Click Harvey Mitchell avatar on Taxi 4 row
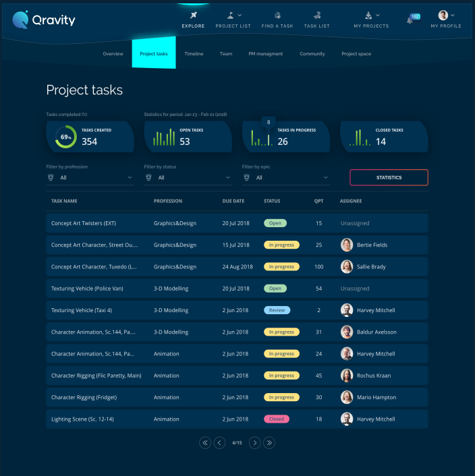 point(347,310)
